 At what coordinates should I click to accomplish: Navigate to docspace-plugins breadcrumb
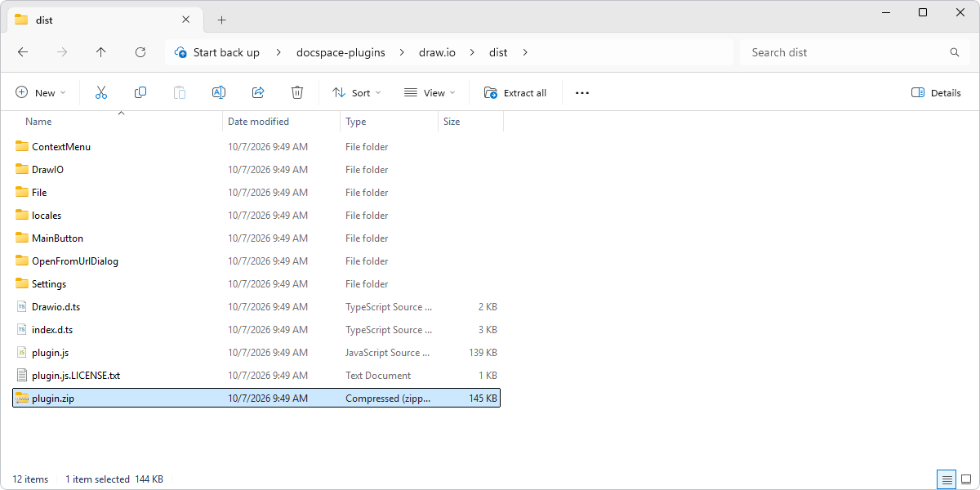339,52
